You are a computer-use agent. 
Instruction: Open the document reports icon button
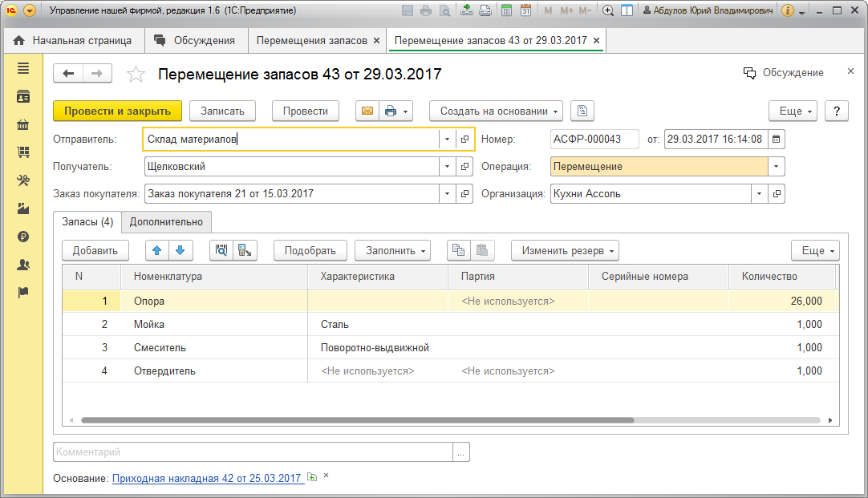click(583, 111)
